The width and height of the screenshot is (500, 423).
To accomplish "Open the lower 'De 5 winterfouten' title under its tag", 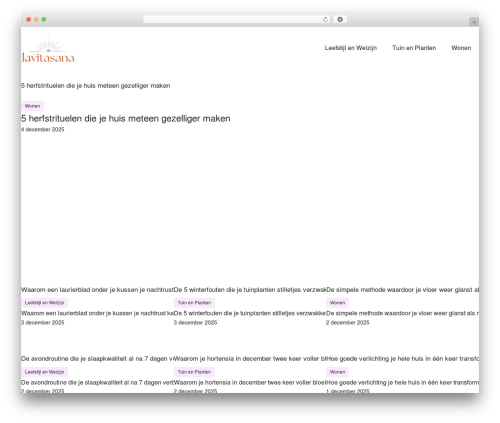I will (250, 313).
